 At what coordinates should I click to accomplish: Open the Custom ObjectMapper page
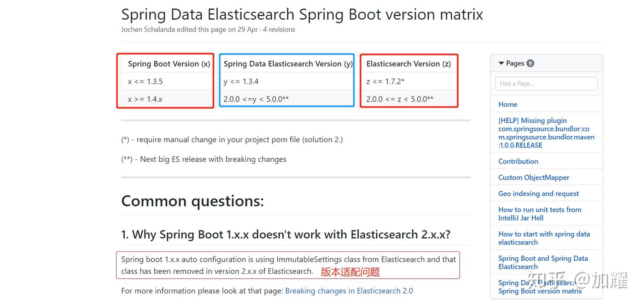(x=534, y=177)
